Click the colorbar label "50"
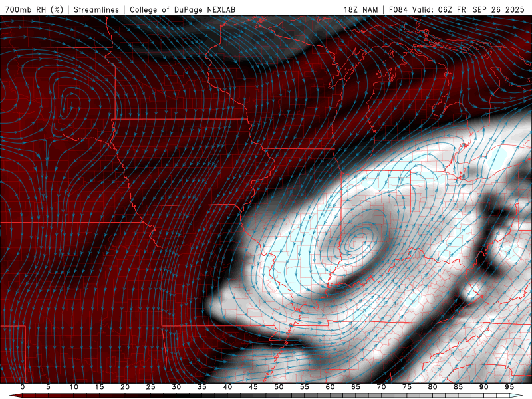Image resolution: width=532 pixels, height=399 pixels. 279,387
